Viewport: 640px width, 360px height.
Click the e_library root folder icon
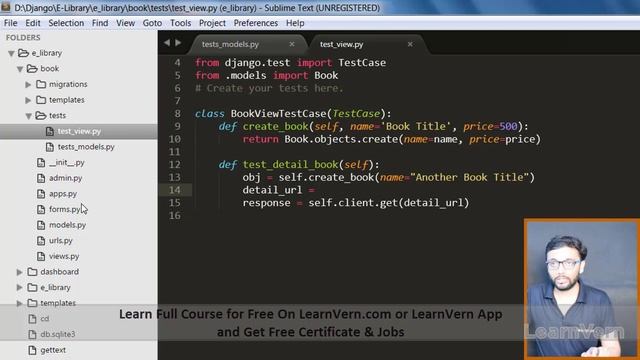[x=24, y=53]
